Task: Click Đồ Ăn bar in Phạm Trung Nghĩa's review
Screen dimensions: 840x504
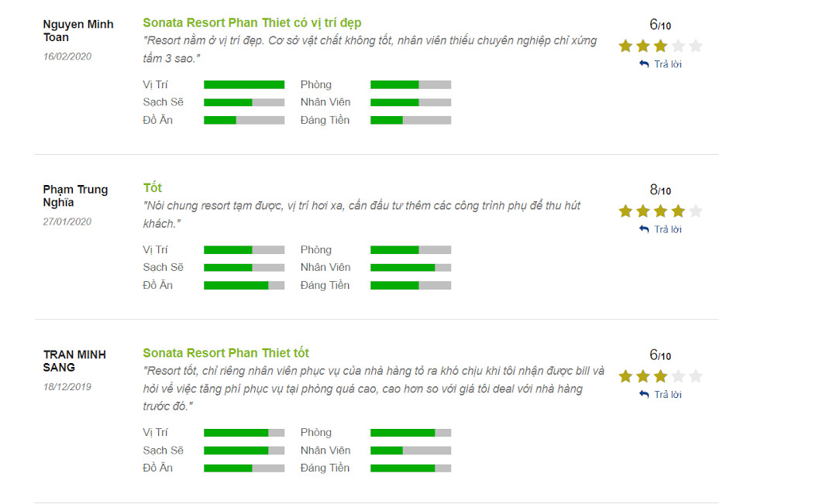Action: point(244,286)
